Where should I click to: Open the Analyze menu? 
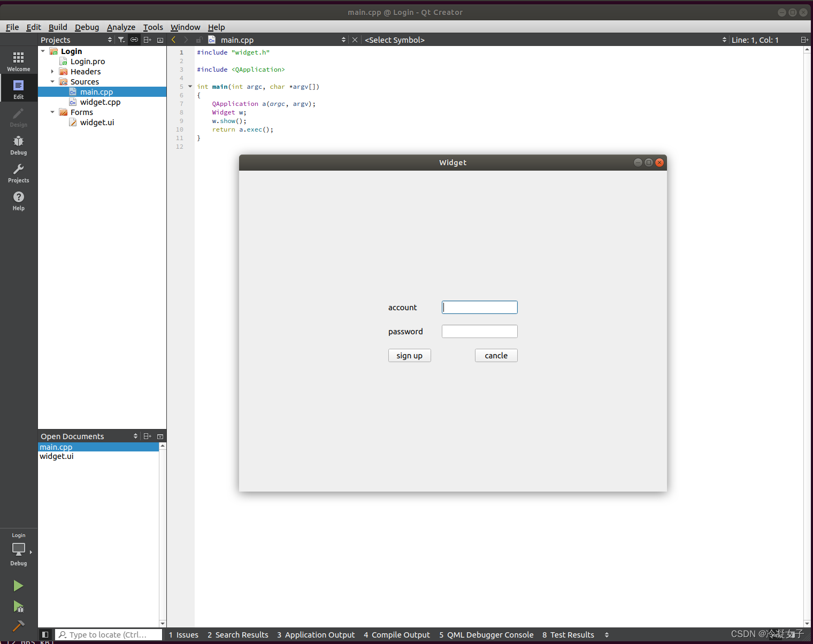click(x=121, y=27)
